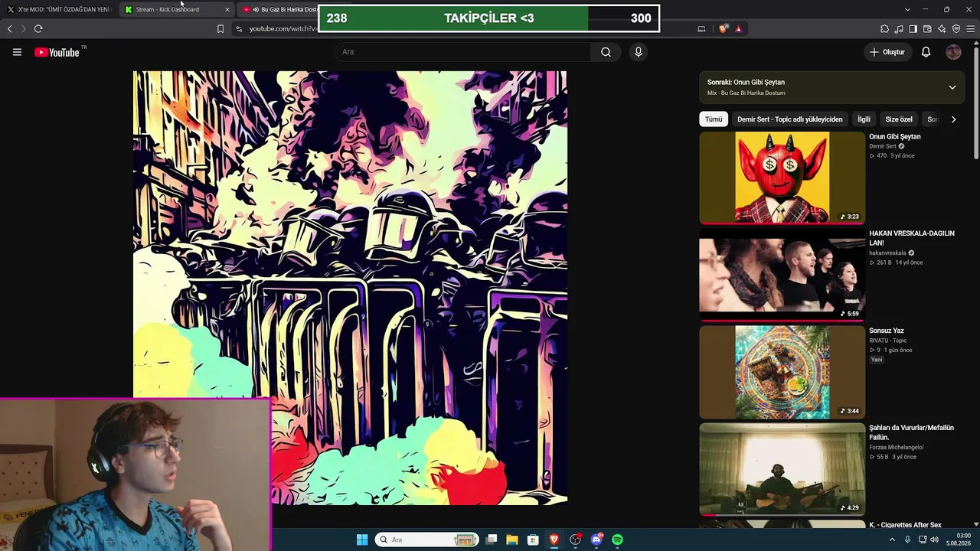
Task: Open the 'Sonsuz Yaz' video thumbnail
Action: [782, 372]
